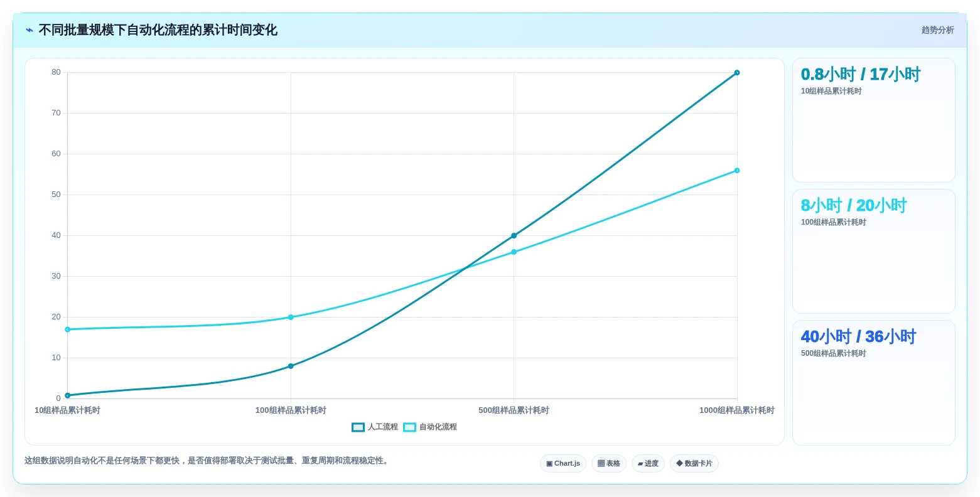The image size is (980, 497).
Task: Click the 人工流程 data point at 1000组
Action: pos(737,73)
